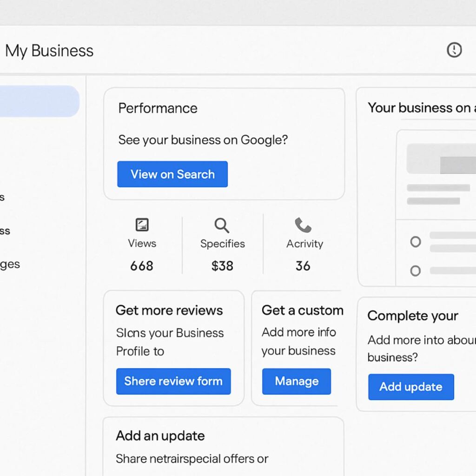Image resolution: width=476 pixels, height=476 pixels.
Task: Click the "Get more reviews" heading
Action: coord(169,310)
